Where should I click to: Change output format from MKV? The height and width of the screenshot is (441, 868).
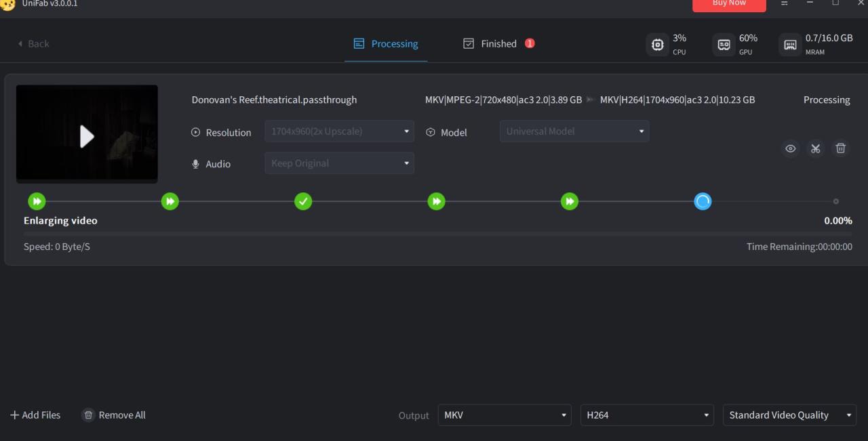[504, 415]
